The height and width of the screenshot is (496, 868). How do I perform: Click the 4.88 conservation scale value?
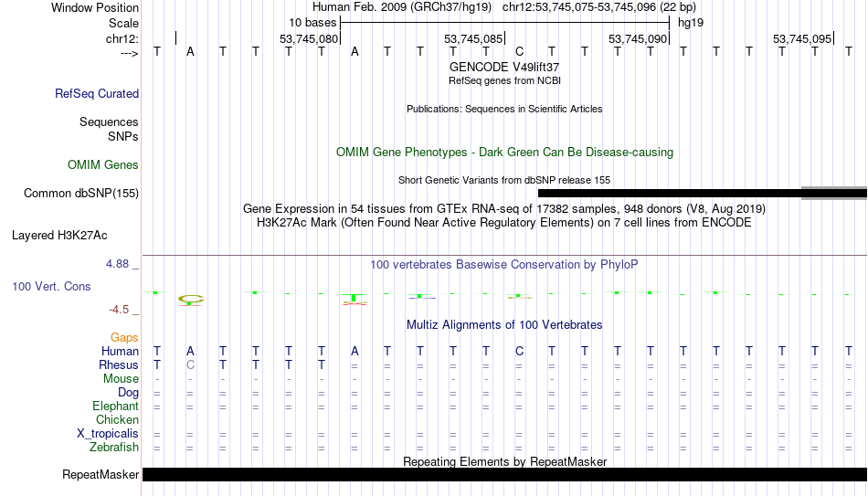pyautogui.click(x=117, y=264)
